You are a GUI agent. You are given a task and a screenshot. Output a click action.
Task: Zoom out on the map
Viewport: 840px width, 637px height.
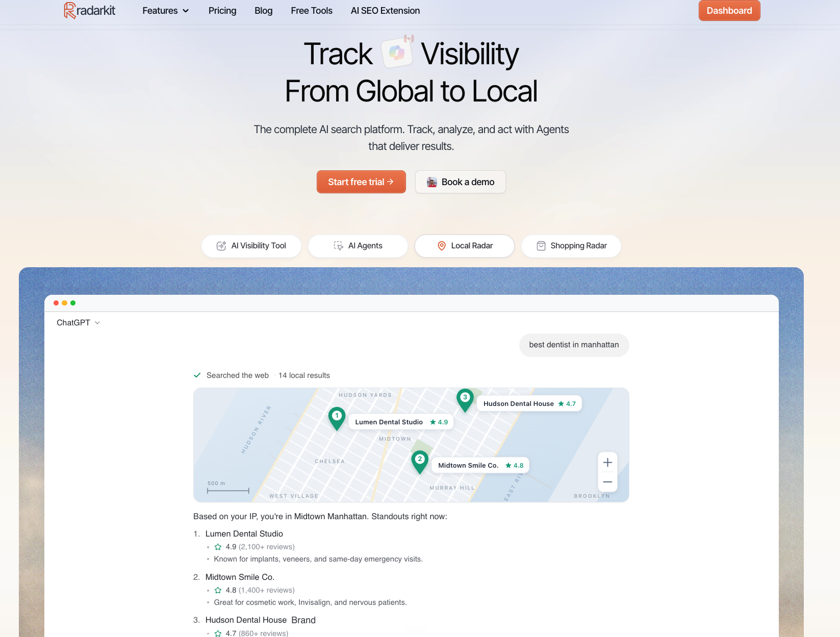[x=607, y=482]
